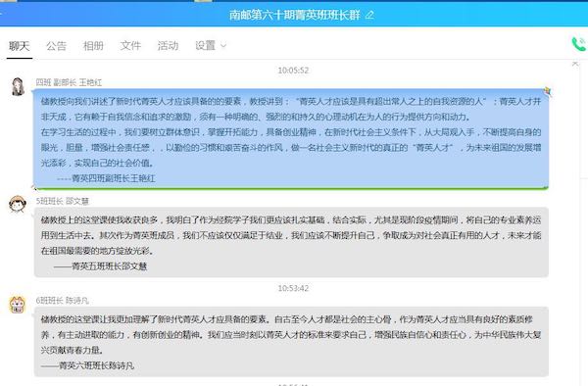Expand the 设置 dropdown arrow
The image size is (588, 386).
point(223,46)
